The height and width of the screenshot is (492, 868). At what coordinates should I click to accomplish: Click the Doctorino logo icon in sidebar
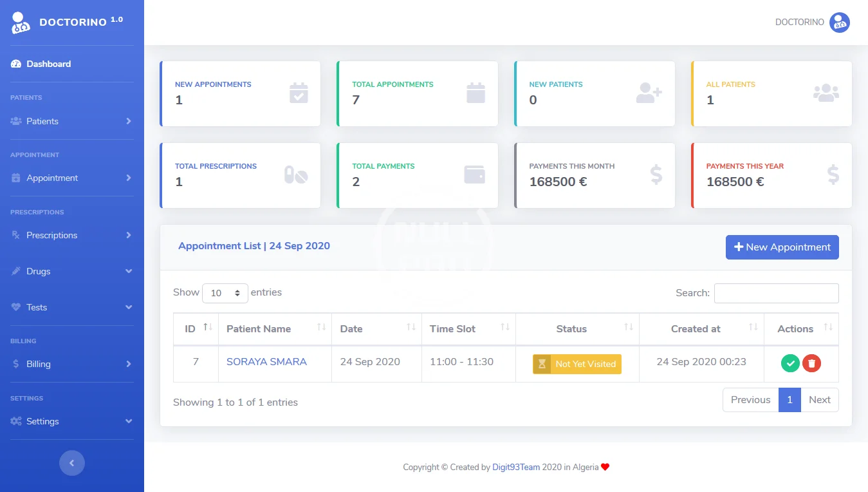[21, 23]
